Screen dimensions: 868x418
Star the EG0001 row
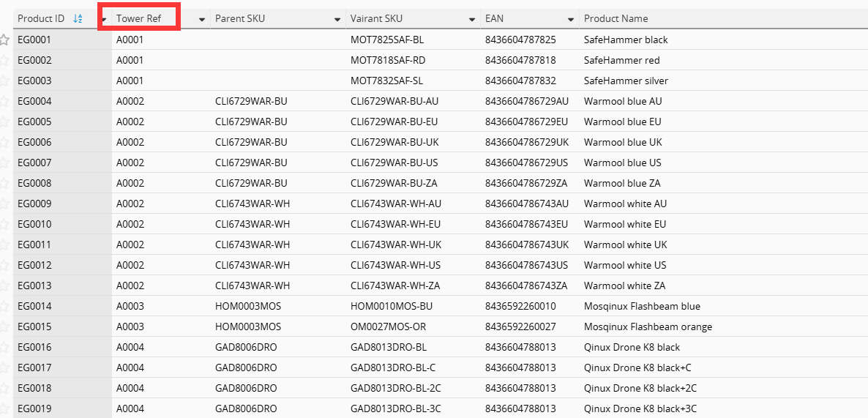(x=4, y=40)
